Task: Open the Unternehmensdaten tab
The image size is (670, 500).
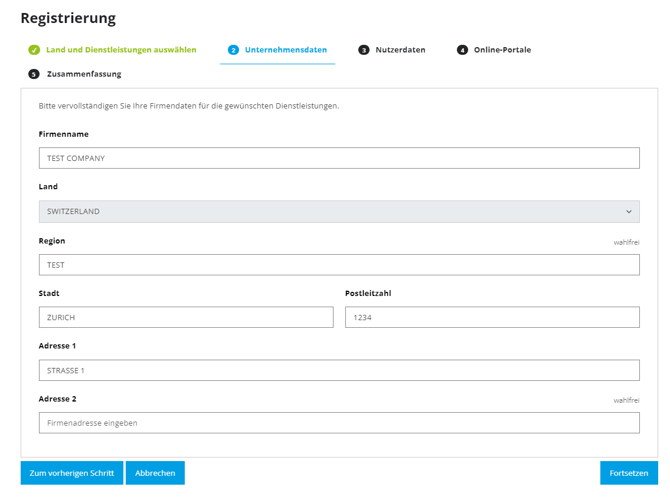Action: (x=285, y=50)
